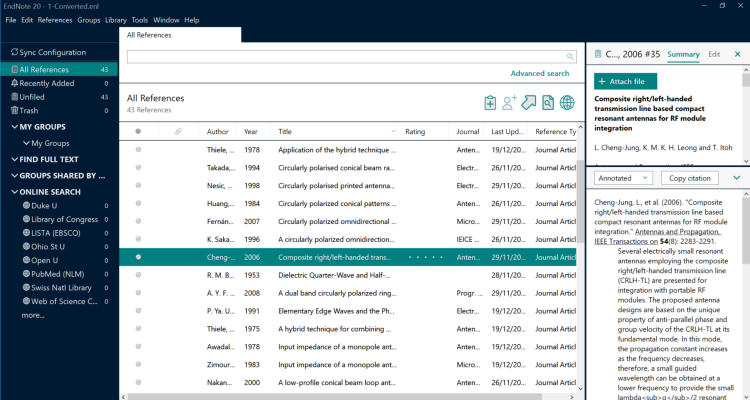The width and height of the screenshot is (750, 400).
Task: Click into the reference search field
Action: pos(347,56)
